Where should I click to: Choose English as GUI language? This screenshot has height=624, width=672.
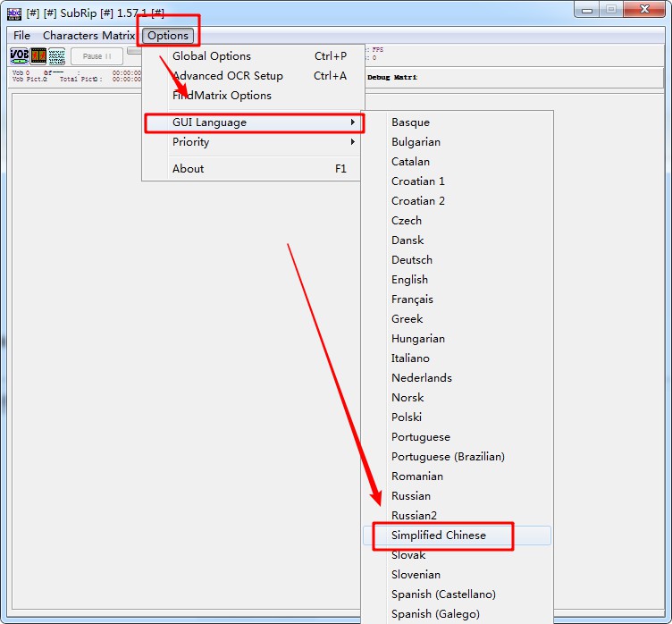(409, 280)
